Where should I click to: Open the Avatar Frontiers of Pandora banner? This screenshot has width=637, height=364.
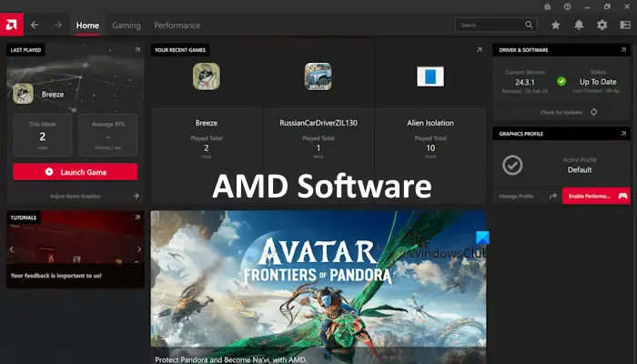click(318, 287)
